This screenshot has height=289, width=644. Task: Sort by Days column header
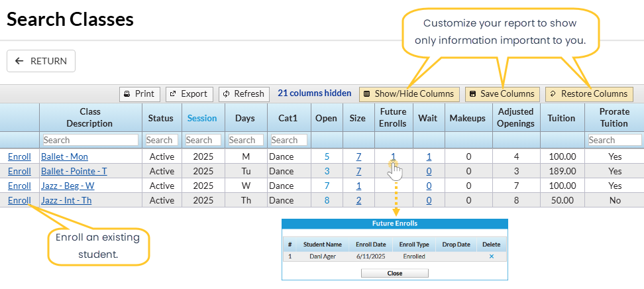click(244, 118)
